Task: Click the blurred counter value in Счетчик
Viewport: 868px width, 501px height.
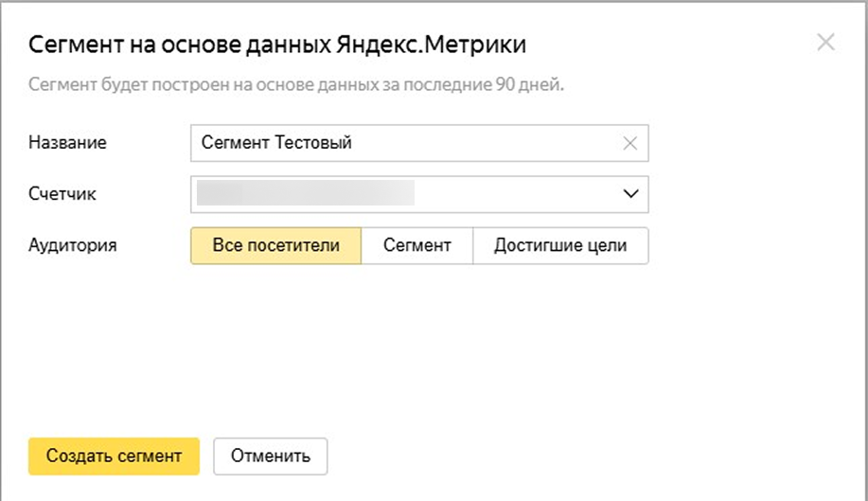Action: (x=305, y=194)
